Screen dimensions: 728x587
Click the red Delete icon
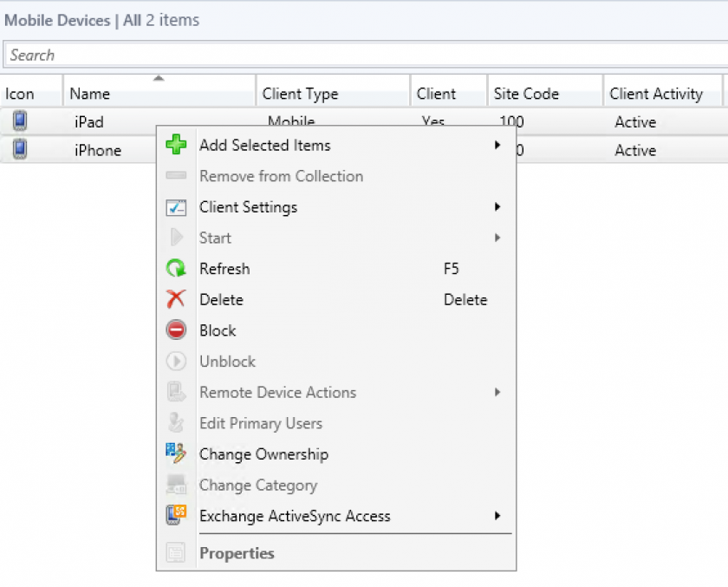click(177, 299)
